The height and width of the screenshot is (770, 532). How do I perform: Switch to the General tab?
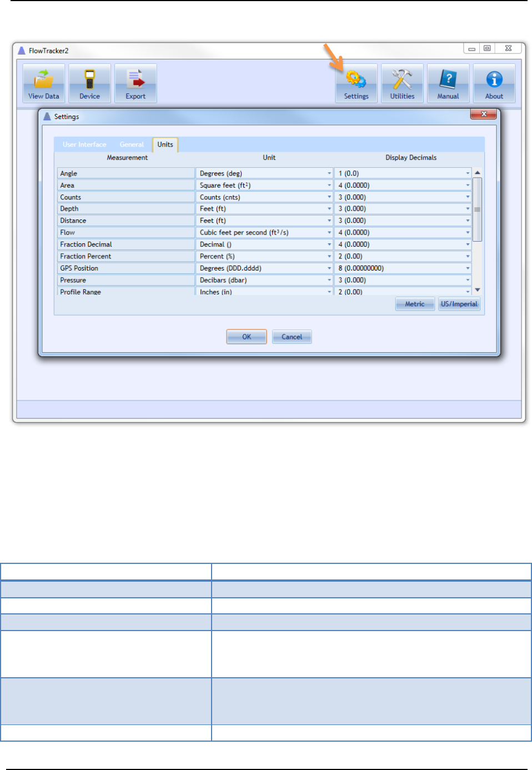pos(132,144)
